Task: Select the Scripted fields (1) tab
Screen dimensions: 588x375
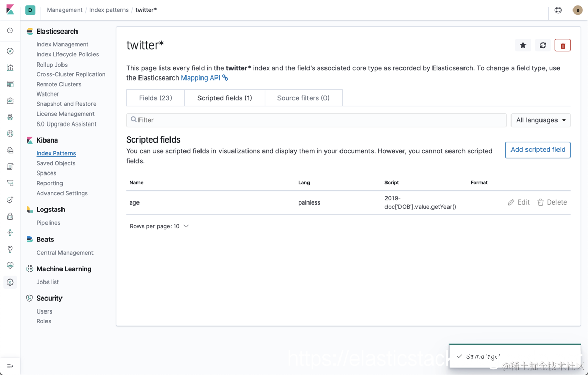Action: point(225,98)
